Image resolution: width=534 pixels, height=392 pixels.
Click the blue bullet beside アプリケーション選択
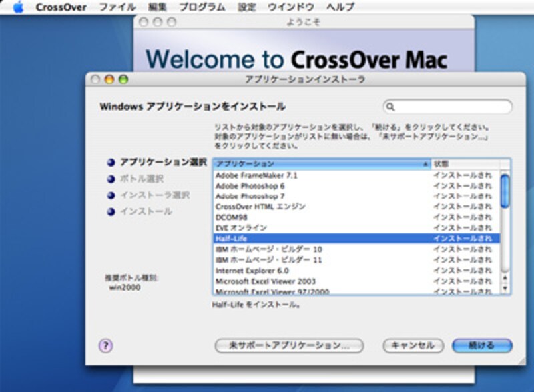click(x=111, y=162)
